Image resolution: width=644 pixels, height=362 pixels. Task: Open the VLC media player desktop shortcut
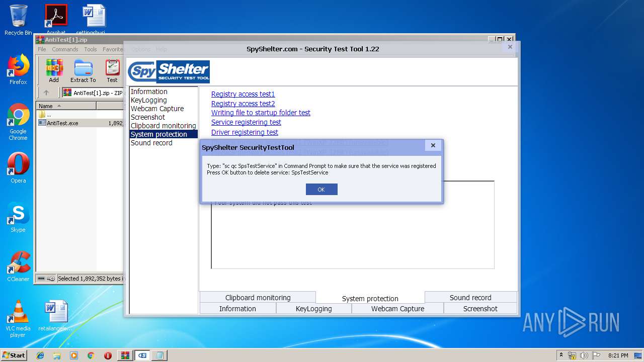[x=18, y=319]
